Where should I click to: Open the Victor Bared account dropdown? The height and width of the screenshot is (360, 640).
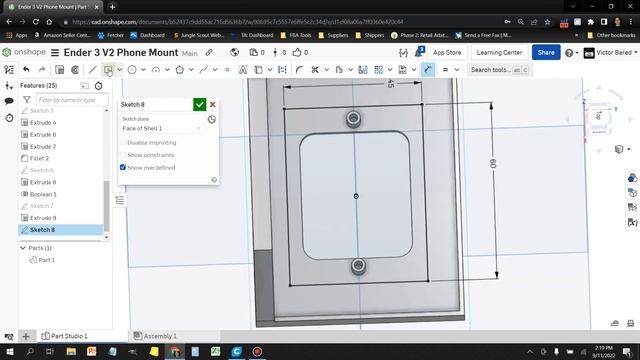click(x=611, y=53)
